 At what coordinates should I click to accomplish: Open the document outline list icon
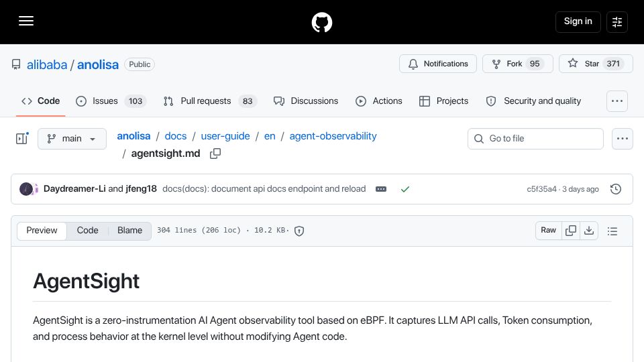coord(612,231)
